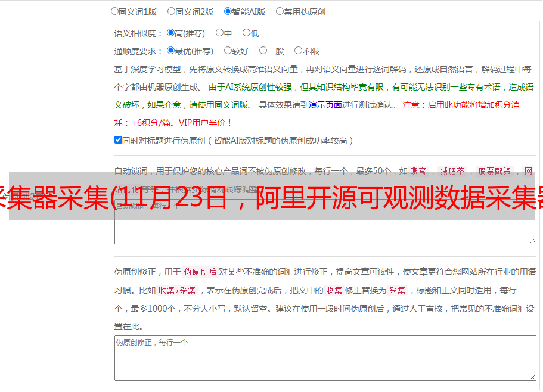Set 通顺度要求 to 不限
Image resolution: width=543 pixels, height=392 pixels.
tap(298, 51)
